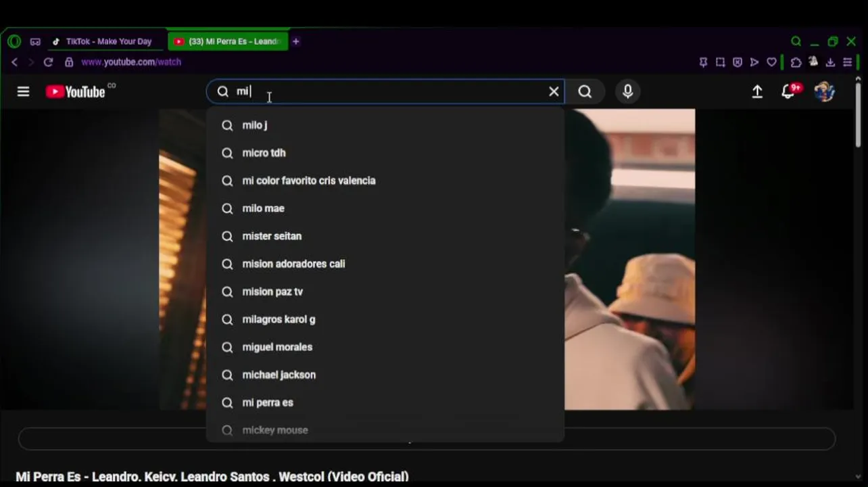868x487 pixels.
Task: Open the account avatar menu
Action: coord(823,91)
